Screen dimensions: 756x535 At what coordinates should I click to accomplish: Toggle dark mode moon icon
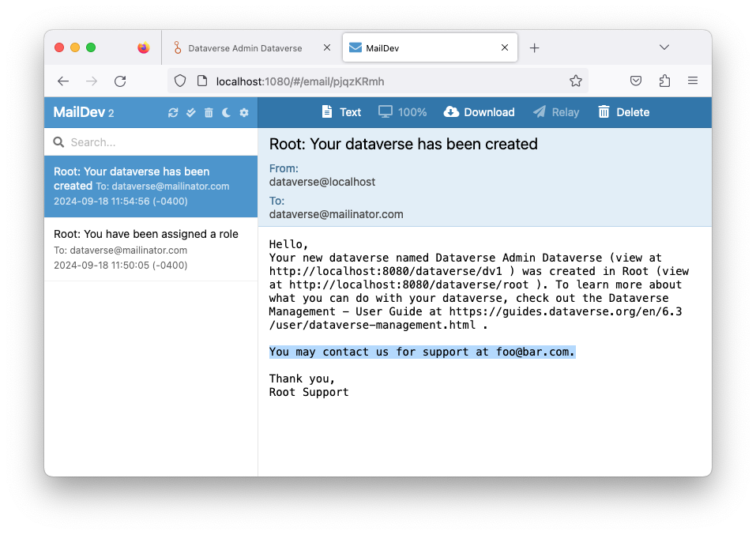[x=226, y=113]
